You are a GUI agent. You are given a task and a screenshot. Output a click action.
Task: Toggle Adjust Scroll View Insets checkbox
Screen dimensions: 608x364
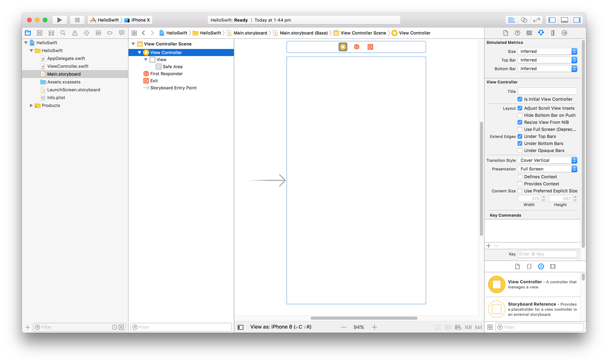(520, 108)
